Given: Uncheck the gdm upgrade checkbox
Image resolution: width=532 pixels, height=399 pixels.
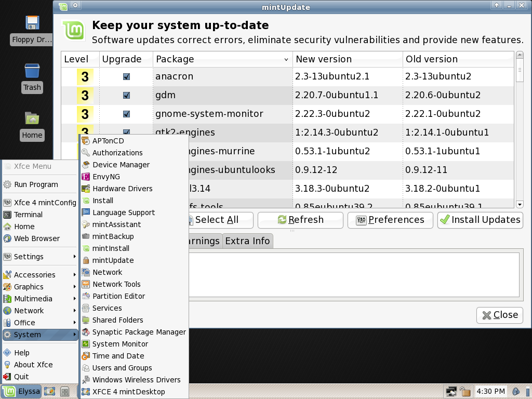Looking at the screenshot, I should (x=127, y=96).
